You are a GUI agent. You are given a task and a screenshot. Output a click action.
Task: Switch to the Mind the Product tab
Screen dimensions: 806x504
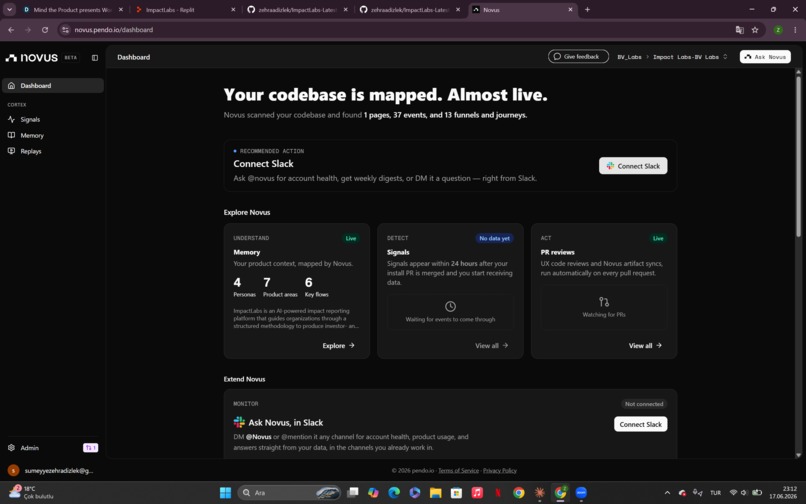(x=72, y=10)
